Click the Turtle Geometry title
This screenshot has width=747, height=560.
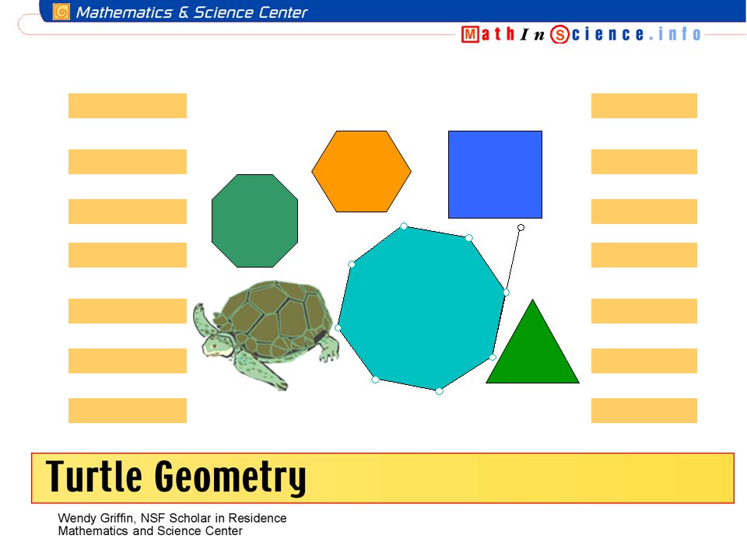[176, 477]
